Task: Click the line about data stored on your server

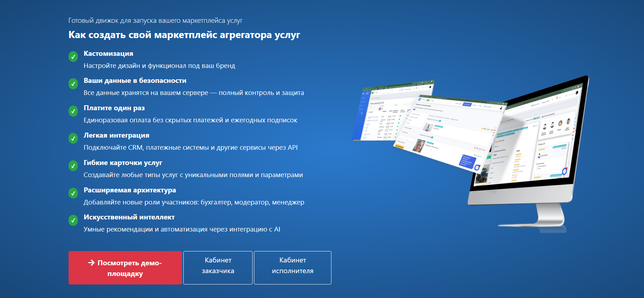Action: (194, 93)
